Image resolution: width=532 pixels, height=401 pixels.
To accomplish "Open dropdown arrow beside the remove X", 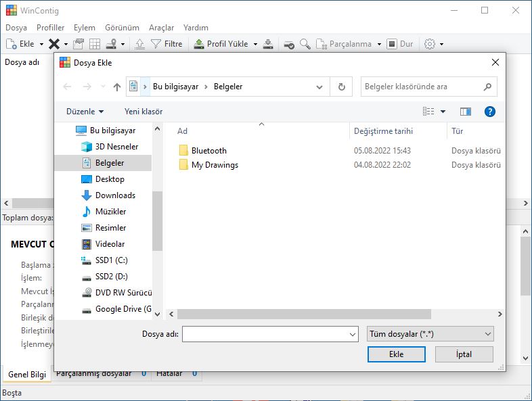I will (66, 45).
